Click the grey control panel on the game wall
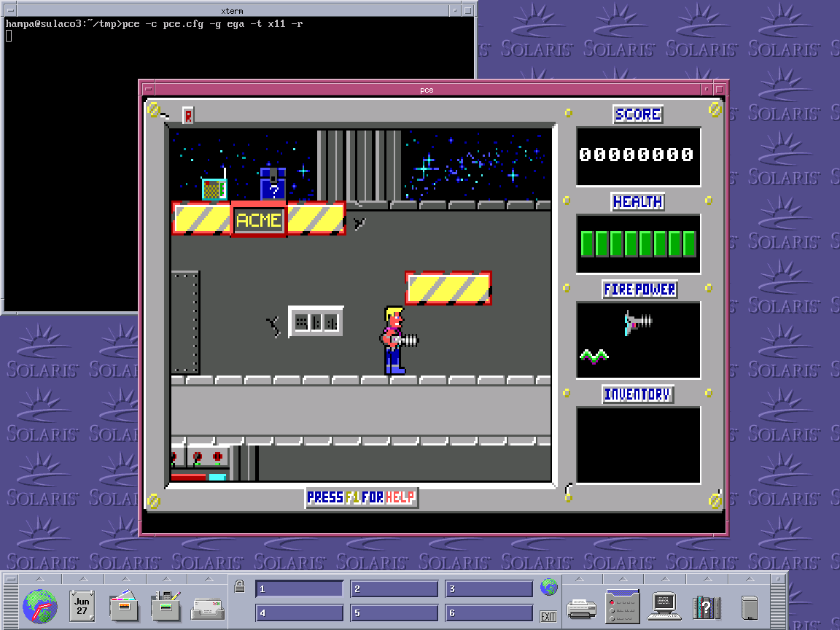The image size is (840, 630). coord(316,322)
